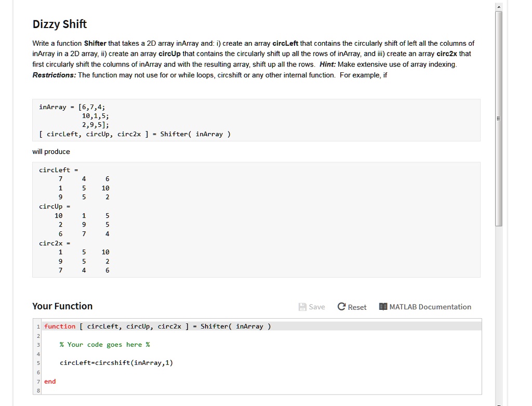Click the Dizzy Shift heading
Viewport: 532px width, 406px height.
pos(60,24)
